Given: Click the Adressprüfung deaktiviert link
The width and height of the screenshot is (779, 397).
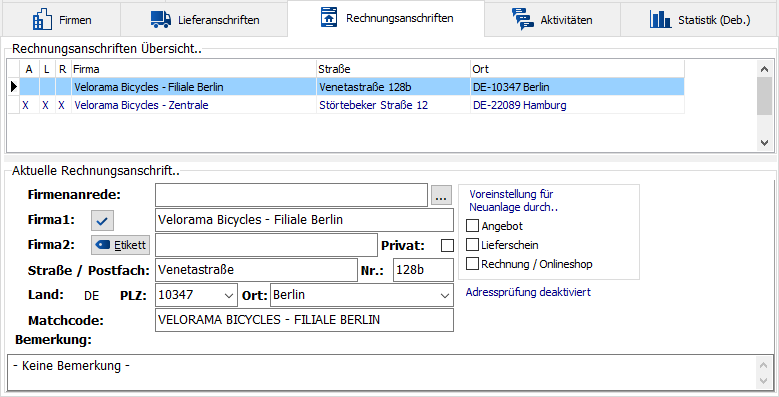Looking at the screenshot, I should pos(528,292).
